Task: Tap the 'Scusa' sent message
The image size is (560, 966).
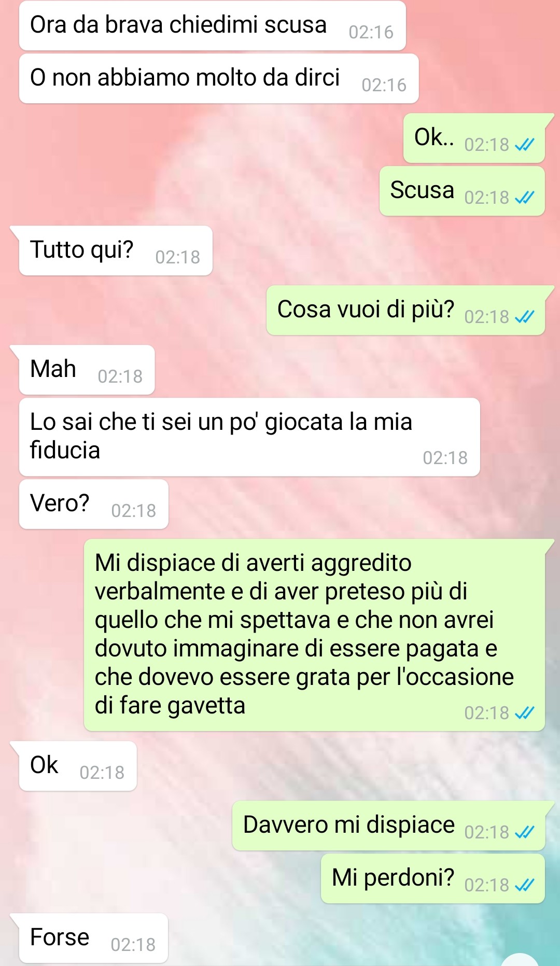Action: pos(462,191)
